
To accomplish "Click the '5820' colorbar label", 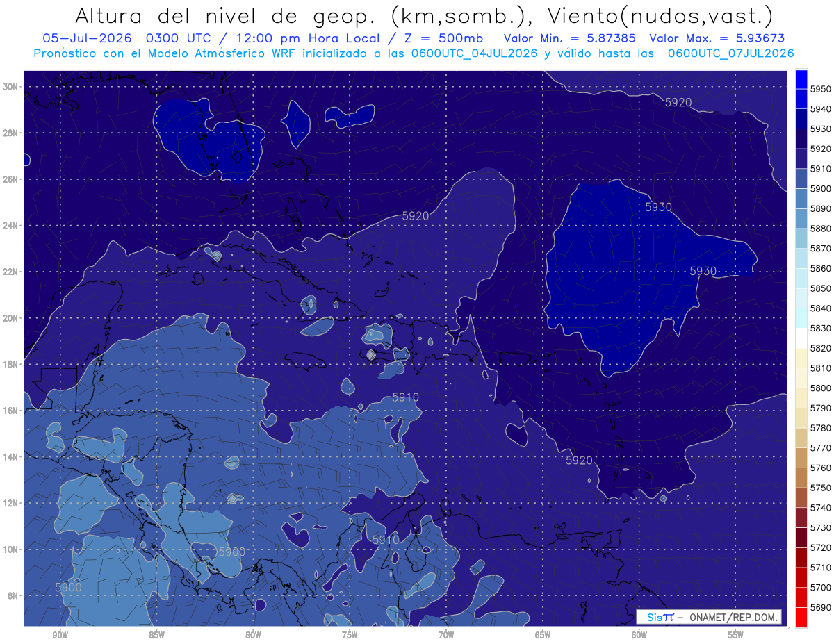I will [820, 348].
